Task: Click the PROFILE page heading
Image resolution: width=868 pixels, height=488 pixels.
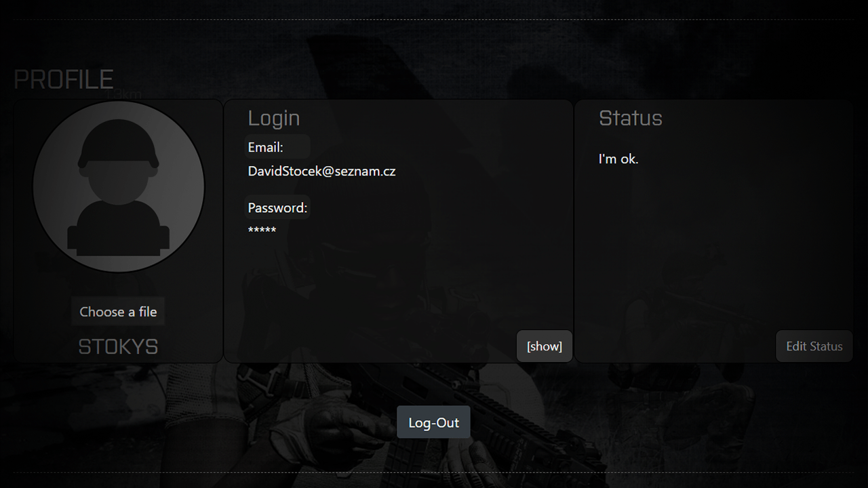Action: [63, 79]
